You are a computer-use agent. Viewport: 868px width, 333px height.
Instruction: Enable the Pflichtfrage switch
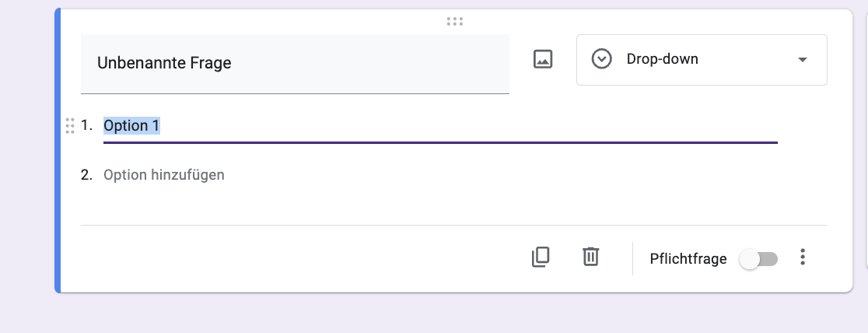tap(758, 259)
